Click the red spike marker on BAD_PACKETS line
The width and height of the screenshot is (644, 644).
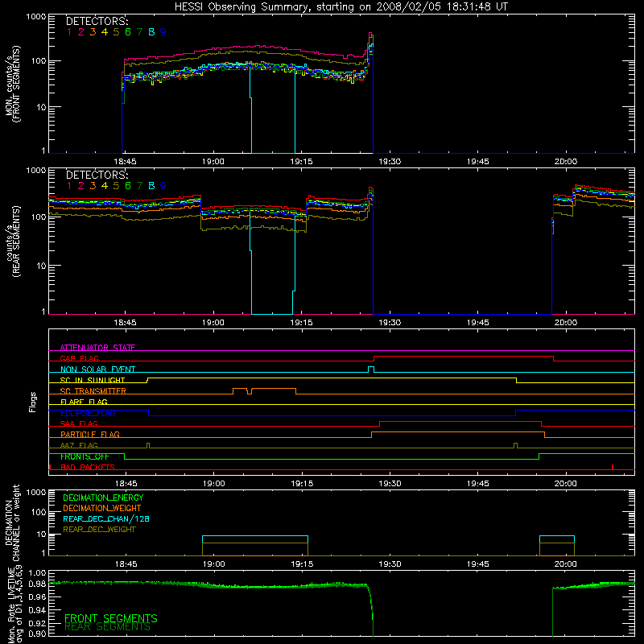click(x=613, y=467)
